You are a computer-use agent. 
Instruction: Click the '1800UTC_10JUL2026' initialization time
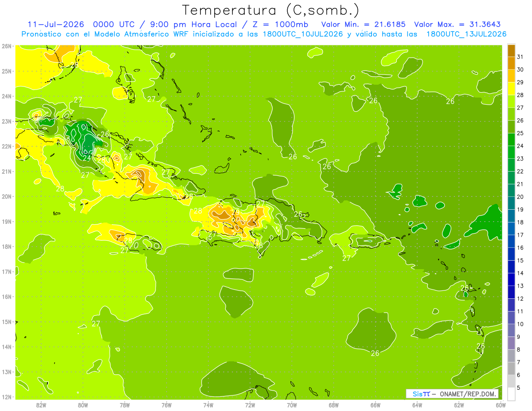[x=303, y=34]
